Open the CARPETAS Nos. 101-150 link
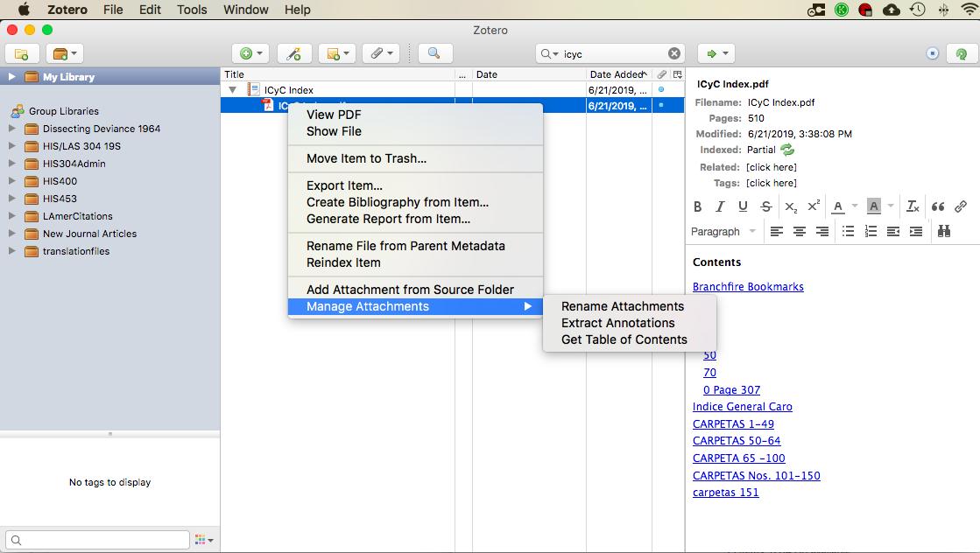This screenshot has height=553, width=980. click(757, 476)
